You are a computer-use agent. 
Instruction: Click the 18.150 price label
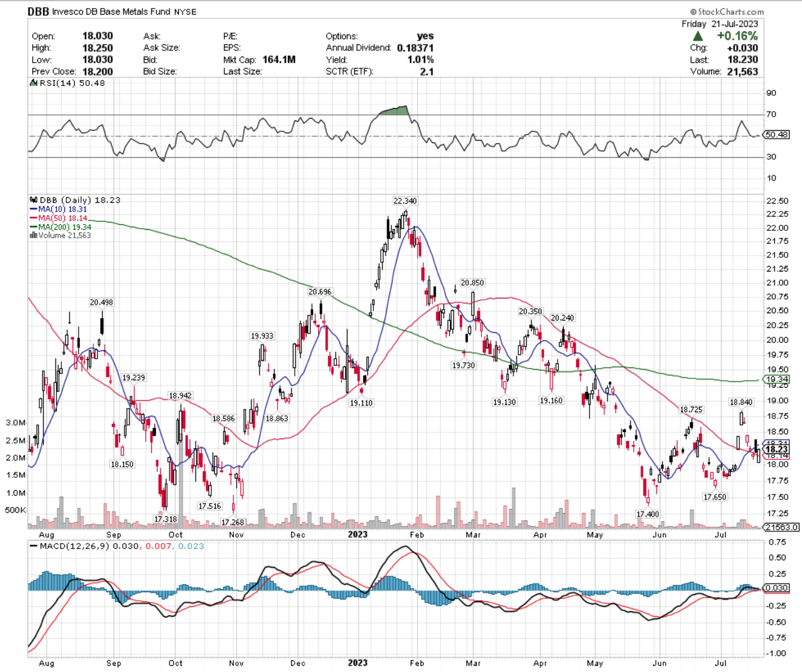[x=122, y=464]
